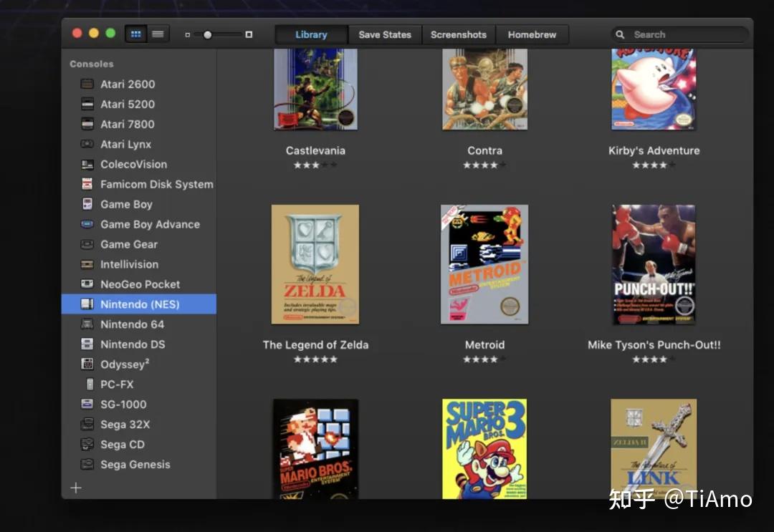Select the Atari 7800 console icon
774x532 pixels.
tap(87, 124)
